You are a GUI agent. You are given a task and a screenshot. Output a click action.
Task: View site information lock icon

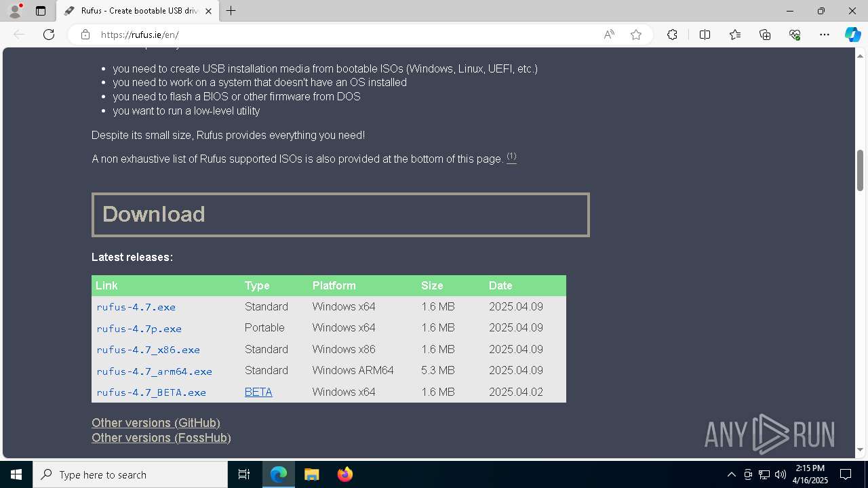pyautogui.click(x=85, y=35)
